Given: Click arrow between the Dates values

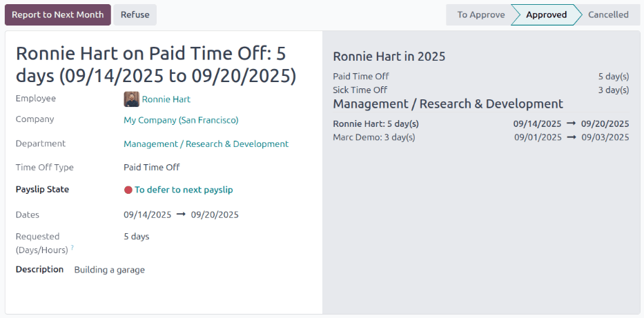Looking at the screenshot, I should click(x=181, y=215).
